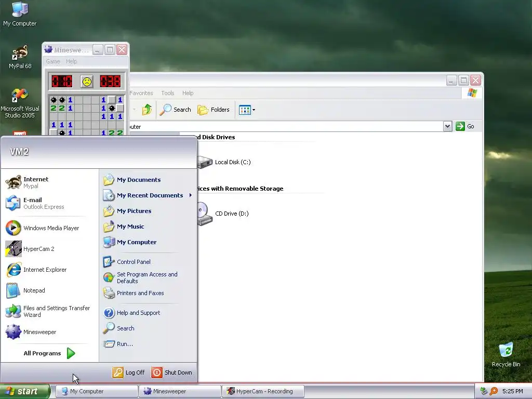The height and width of the screenshot is (399, 532).
Task: Maximize the Explorer window
Action: (463, 81)
